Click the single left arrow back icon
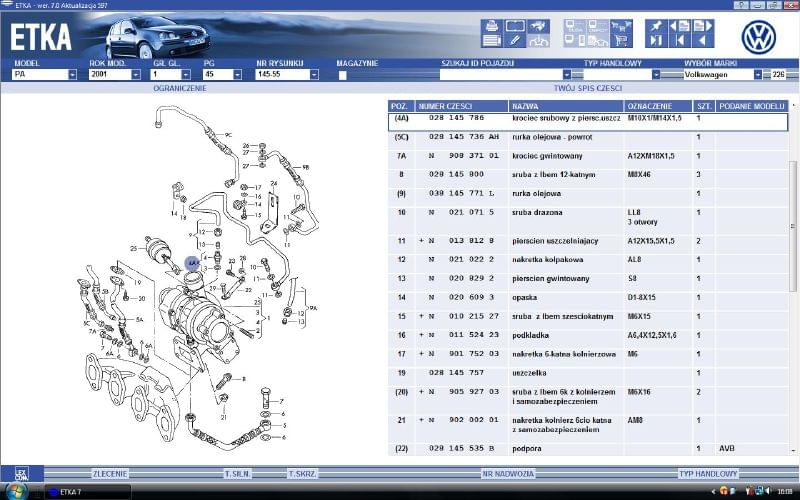800x500 pixels. [703, 40]
